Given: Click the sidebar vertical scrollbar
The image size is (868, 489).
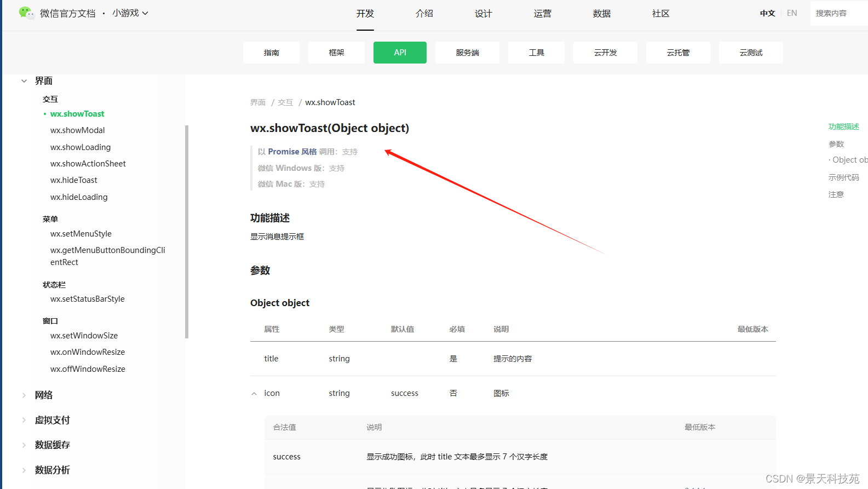Looking at the screenshot, I should click(187, 232).
